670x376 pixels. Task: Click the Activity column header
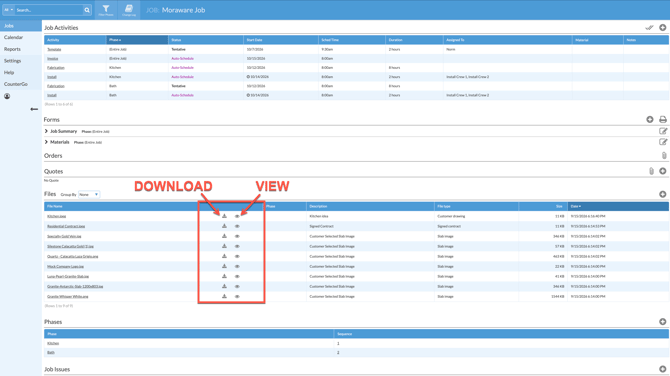pyautogui.click(x=75, y=40)
